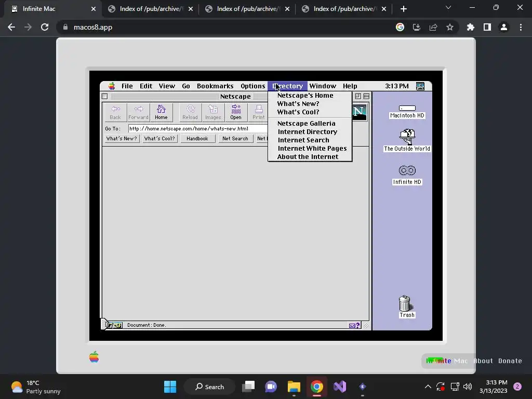Choose What's New? in the Directory menu
Viewport: 532px width, 399px height.
pos(310,104)
